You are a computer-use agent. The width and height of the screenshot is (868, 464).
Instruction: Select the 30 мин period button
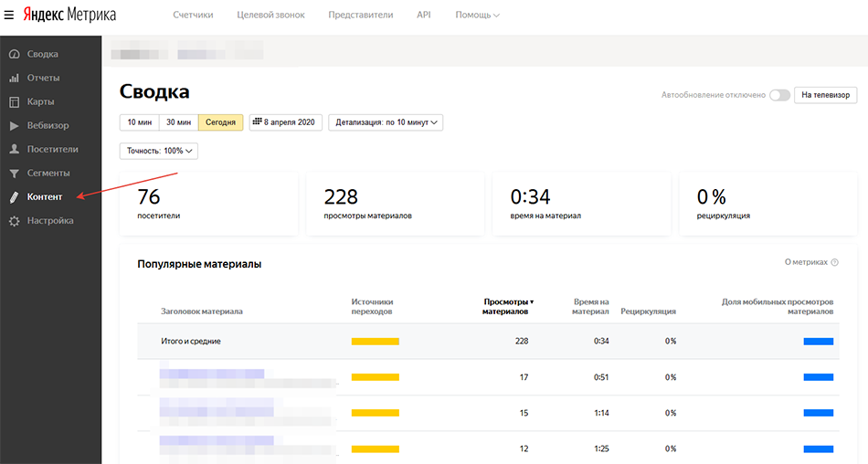click(179, 122)
